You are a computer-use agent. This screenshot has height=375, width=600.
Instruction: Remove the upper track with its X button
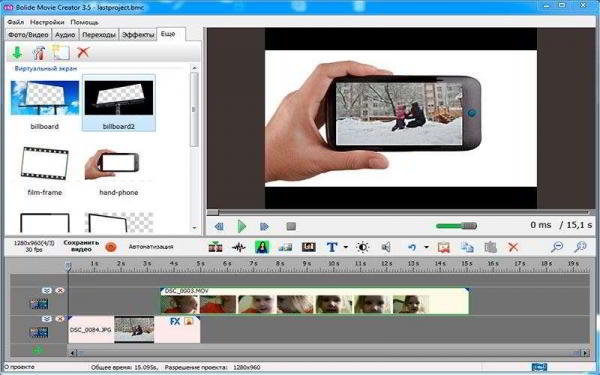[60, 290]
